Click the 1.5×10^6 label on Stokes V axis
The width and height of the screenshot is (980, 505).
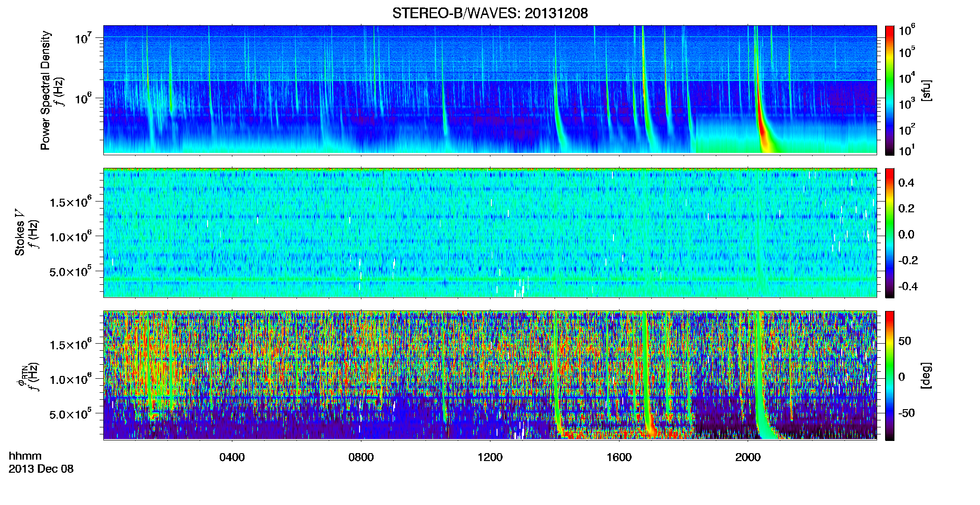71,202
